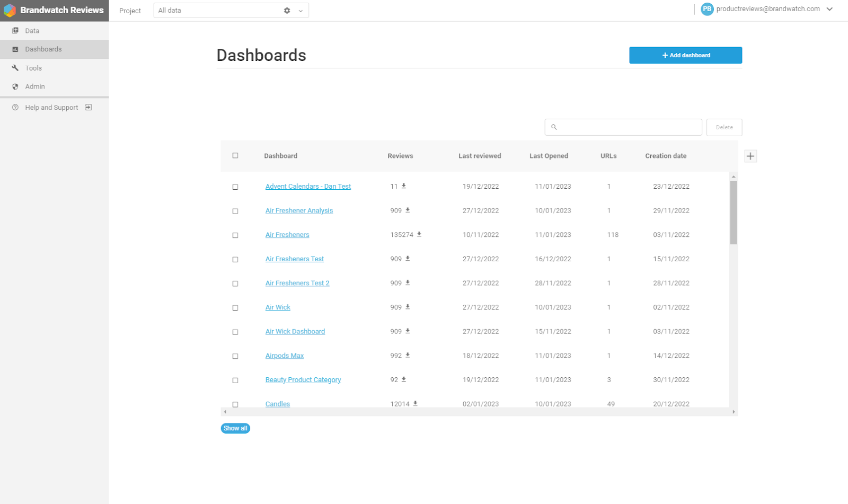The image size is (848, 504).
Task: Tick the Air Fresheners Test checkbox
Action: 235,260
